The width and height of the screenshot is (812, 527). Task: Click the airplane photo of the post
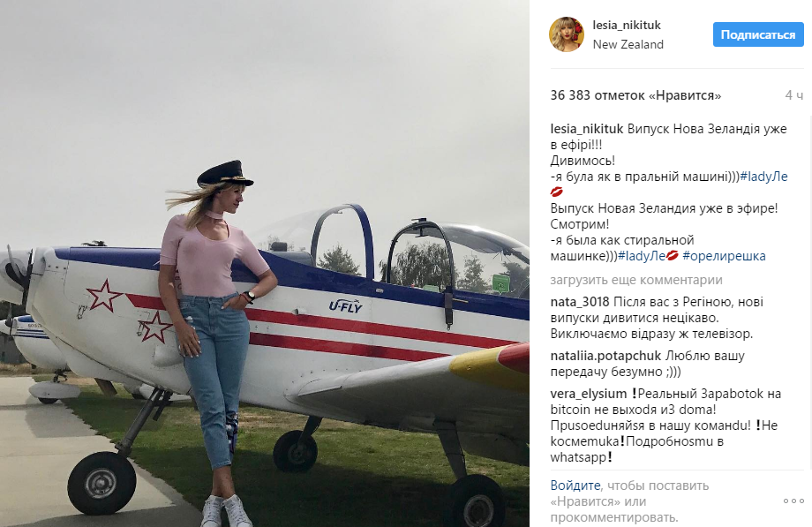(x=265, y=263)
